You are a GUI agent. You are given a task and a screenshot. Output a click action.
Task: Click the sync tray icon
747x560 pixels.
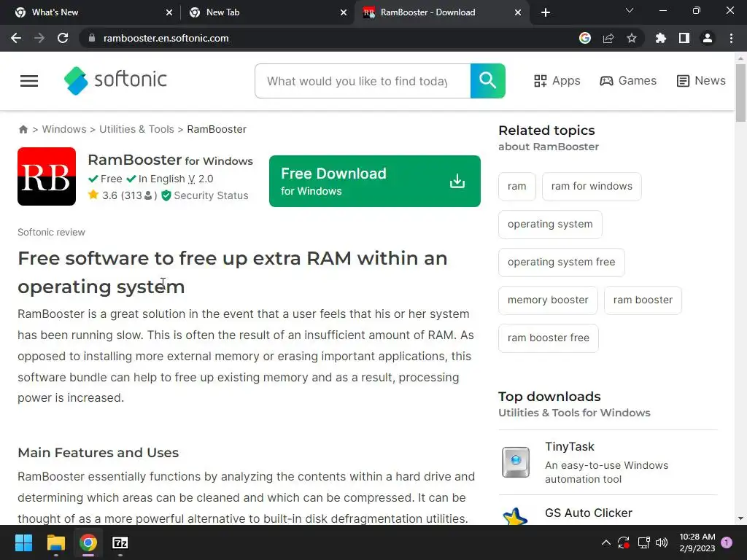(624, 542)
